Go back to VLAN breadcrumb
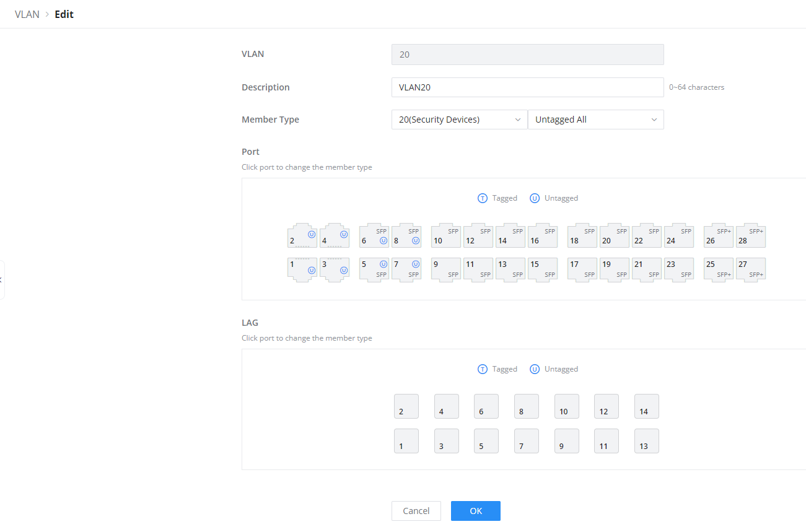 point(27,14)
